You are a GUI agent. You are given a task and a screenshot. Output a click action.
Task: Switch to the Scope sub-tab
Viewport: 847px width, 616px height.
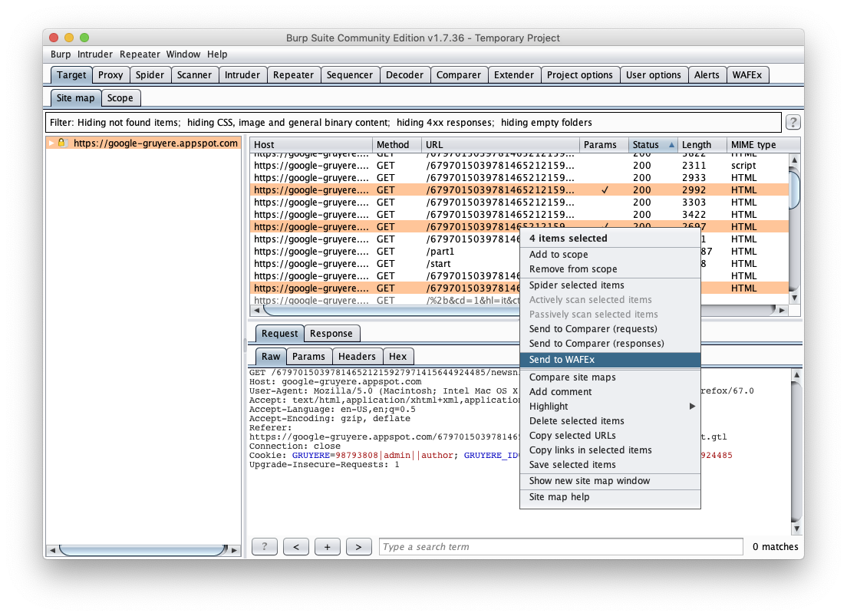[120, 97]
